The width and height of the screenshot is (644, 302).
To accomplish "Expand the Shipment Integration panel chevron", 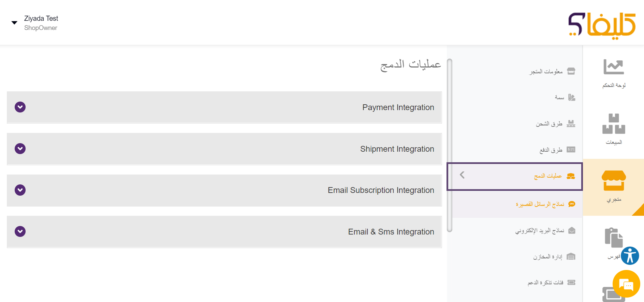I will 20,149.
